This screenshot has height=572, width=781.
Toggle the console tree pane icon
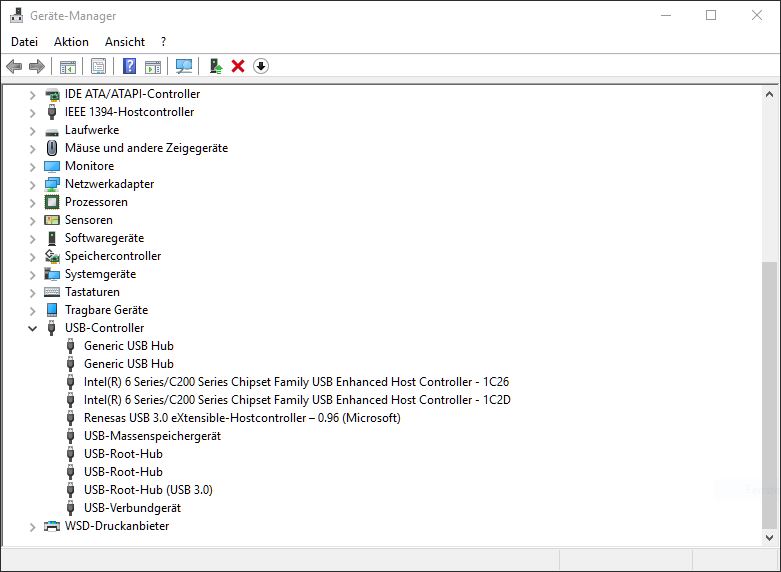[x=68, y=66]
